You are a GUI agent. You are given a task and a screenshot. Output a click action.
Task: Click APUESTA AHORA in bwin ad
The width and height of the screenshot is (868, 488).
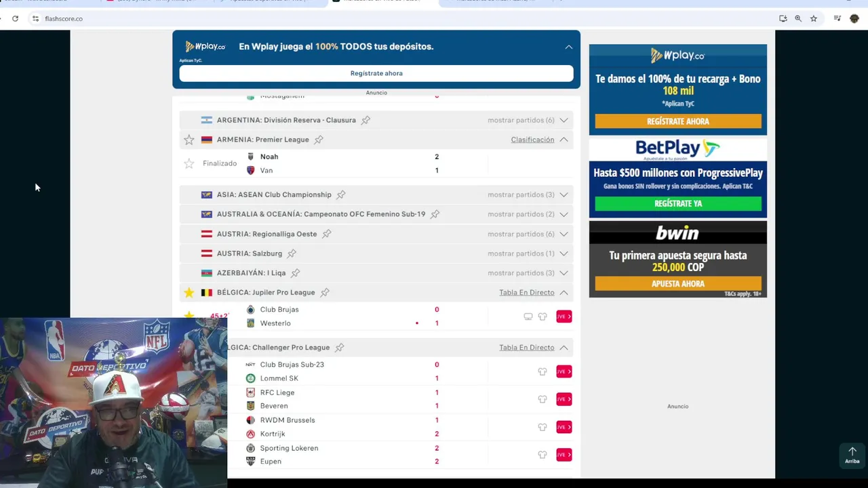(678, 284)
